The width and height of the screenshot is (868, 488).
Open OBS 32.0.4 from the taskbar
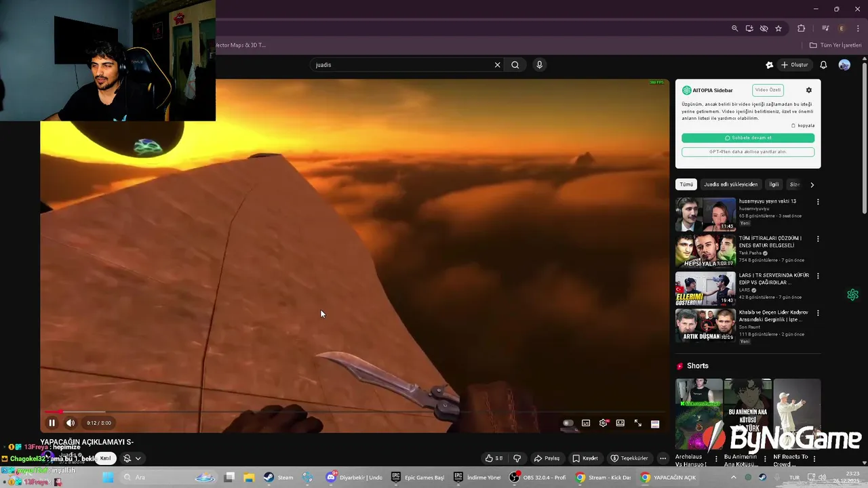(537, 477)
